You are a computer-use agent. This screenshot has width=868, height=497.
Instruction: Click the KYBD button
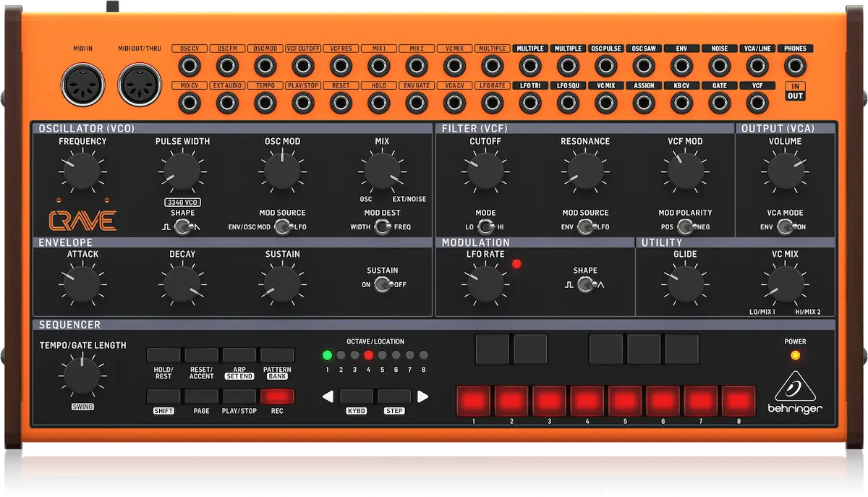coord(357,396)
